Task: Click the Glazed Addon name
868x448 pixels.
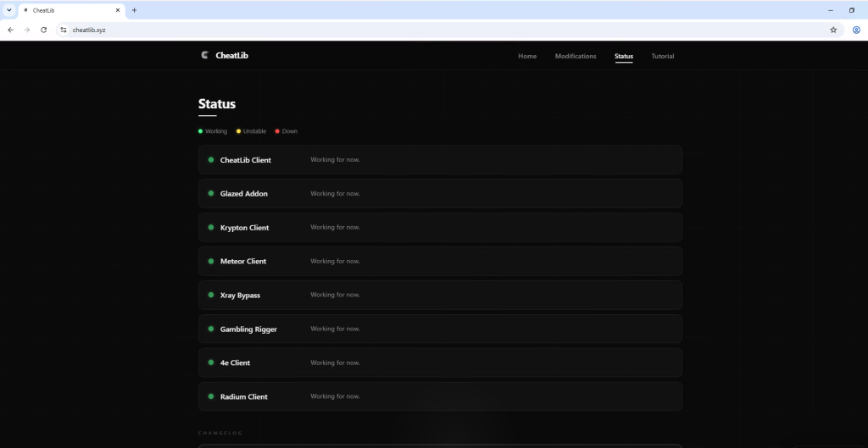Action: pos(244,194)
